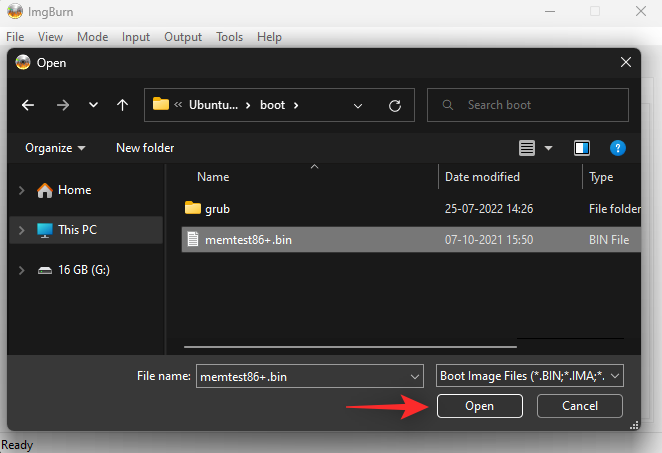
Task: Open recent locations chevron
Action: tap(93, 105)
